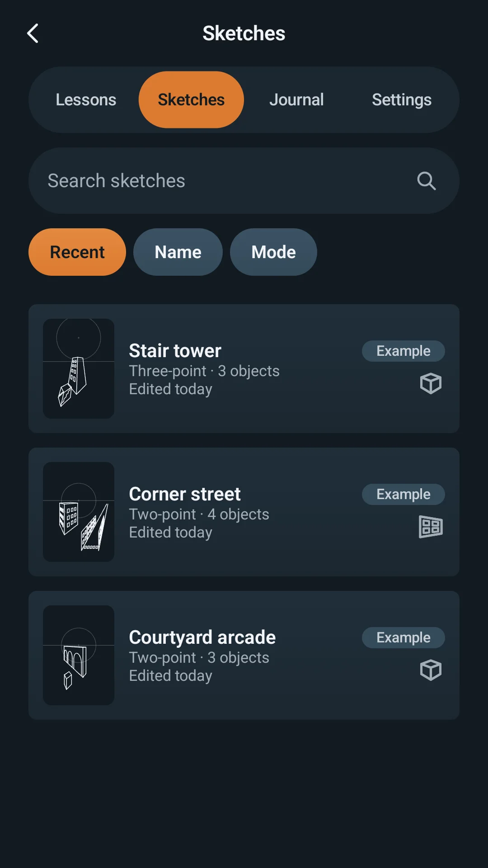This screenshot has height=868, width=488.
Task: Go to the Settings tab
Action: tap(402, 99)
